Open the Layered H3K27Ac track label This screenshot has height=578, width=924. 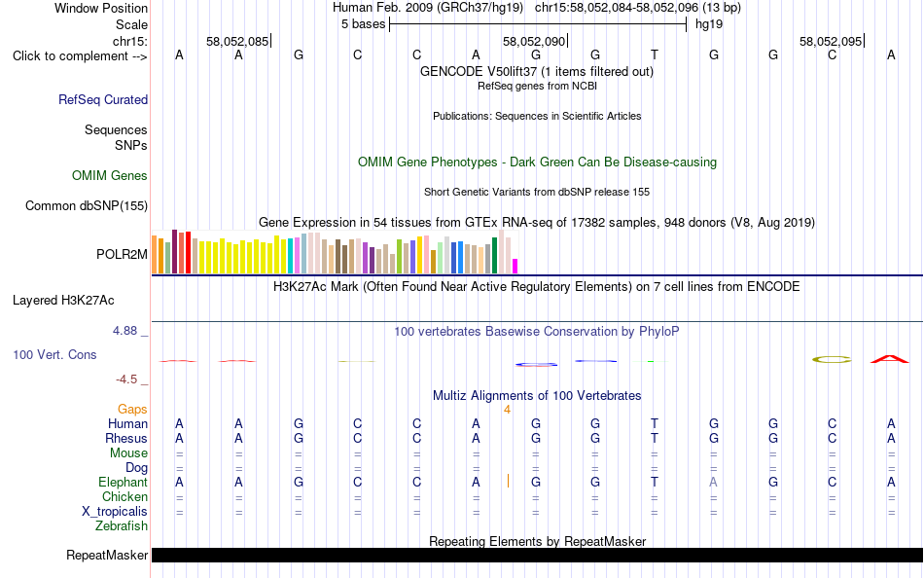point(63,301)
